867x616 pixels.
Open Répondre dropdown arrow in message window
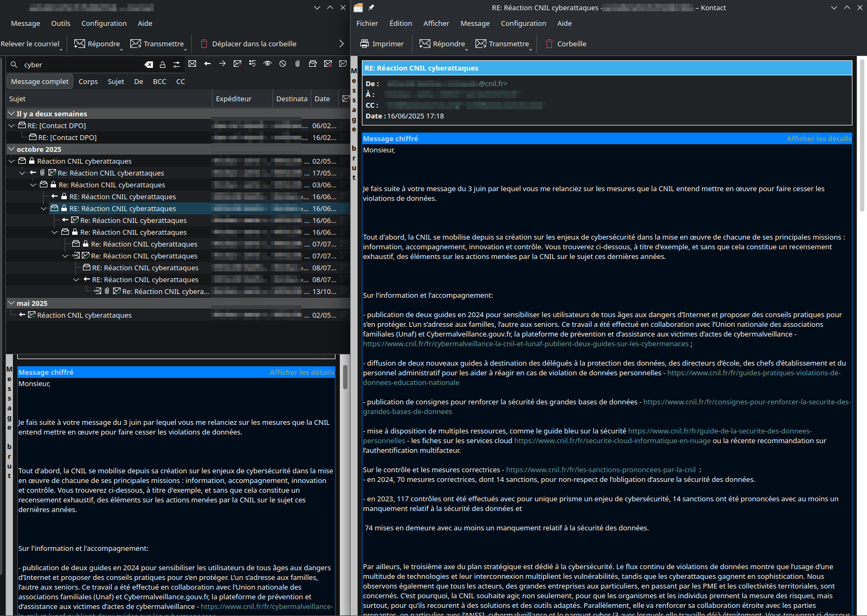click(x=467, y=49)
